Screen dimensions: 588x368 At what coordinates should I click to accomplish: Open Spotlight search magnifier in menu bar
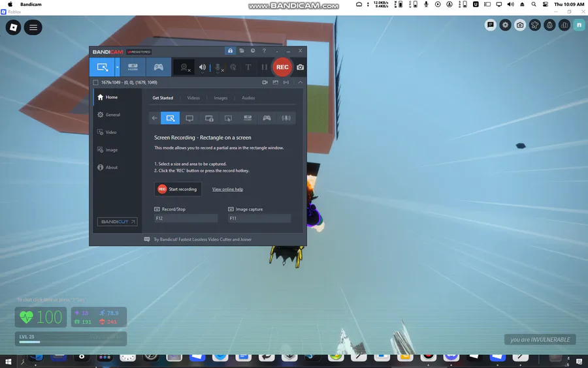(x=534, y=4)
